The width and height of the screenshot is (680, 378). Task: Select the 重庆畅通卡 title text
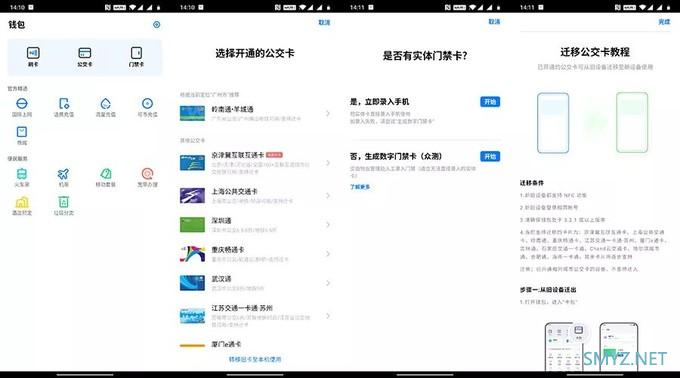pyautogui.click(x=228, y=250)
